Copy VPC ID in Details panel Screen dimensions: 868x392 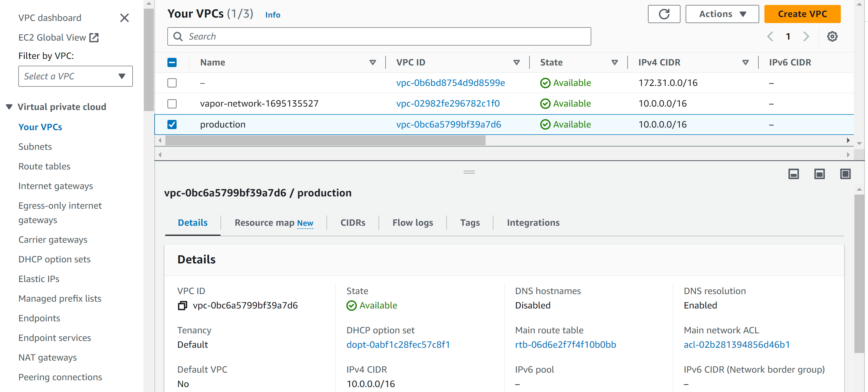click(x=182, y=306)
